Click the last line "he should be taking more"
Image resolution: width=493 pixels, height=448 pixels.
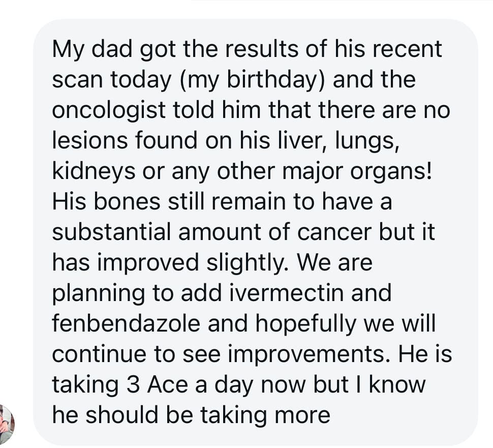[191, 415]
